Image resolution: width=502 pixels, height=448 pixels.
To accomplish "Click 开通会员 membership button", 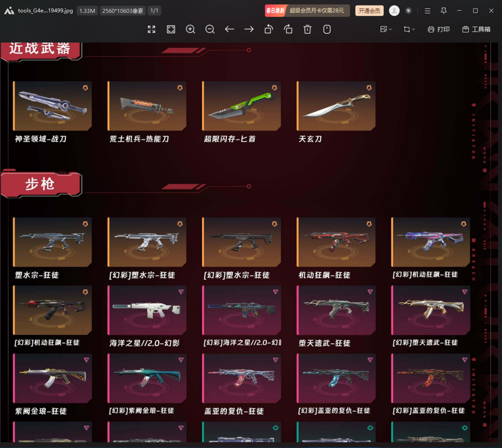I will pos(369,11).
